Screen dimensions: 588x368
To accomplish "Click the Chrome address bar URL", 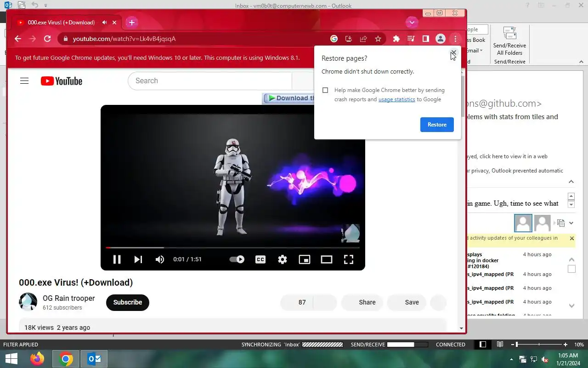I will coord(124,39).
